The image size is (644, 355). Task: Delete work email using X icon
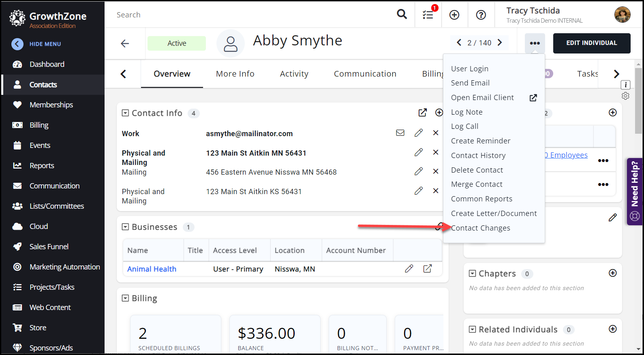pyautogui.click(x=436, y=133)
